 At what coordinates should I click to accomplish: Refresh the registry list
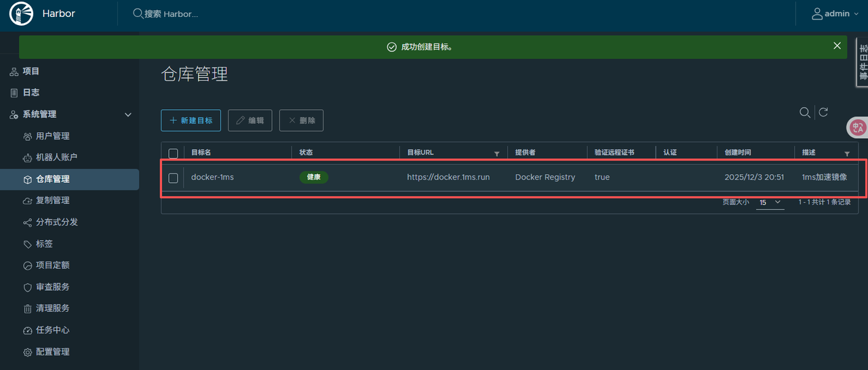pos(823,112)
